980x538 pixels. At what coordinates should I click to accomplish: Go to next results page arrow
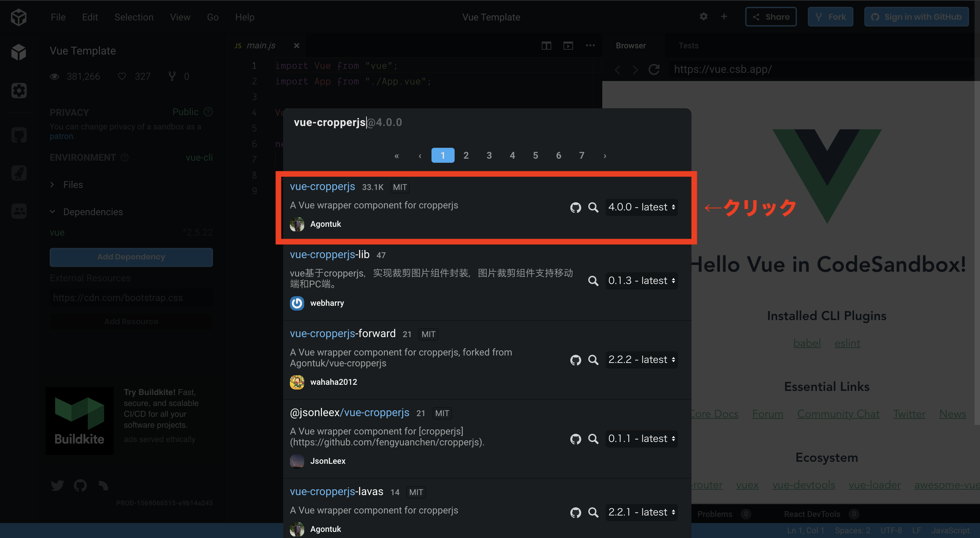point(605,155)
